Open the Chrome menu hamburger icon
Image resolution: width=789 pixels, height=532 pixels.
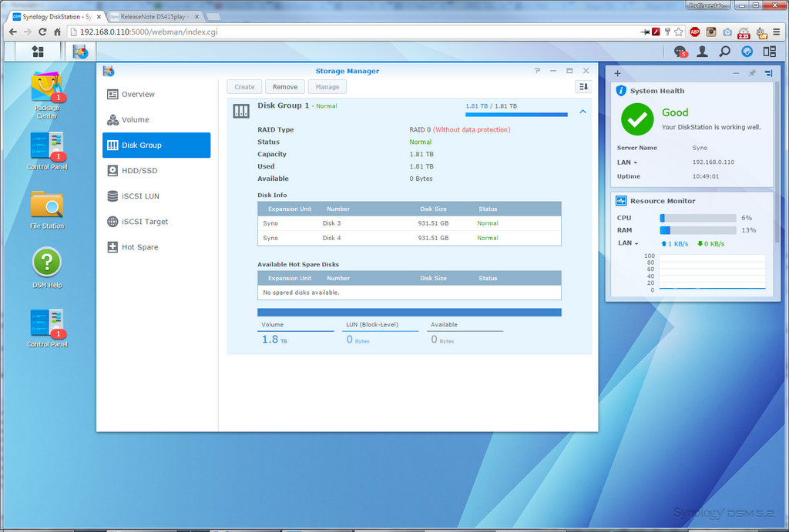pyautogui.click(x=777, y=32)
